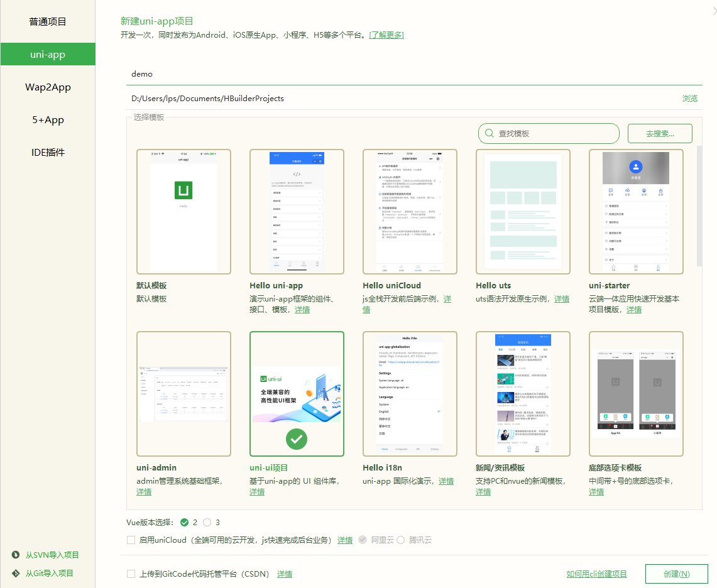Open 从SVN导入项目 link

pos(52,555)
